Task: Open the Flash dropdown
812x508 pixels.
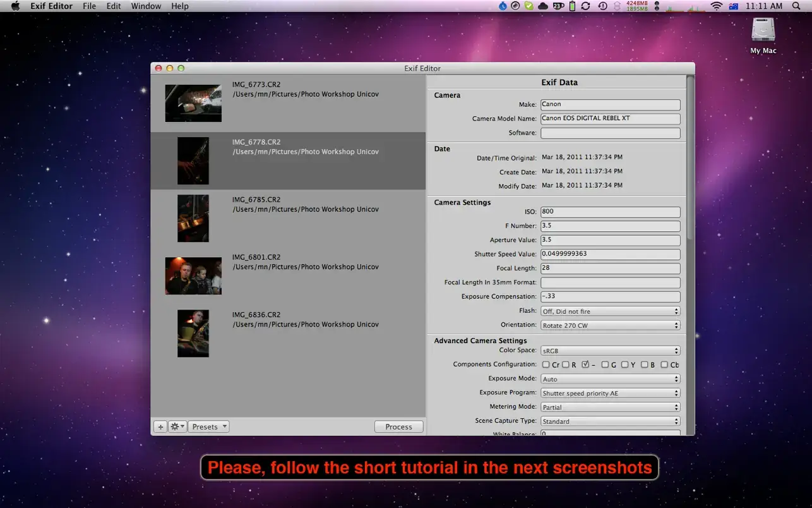Action: pos(610,311)
